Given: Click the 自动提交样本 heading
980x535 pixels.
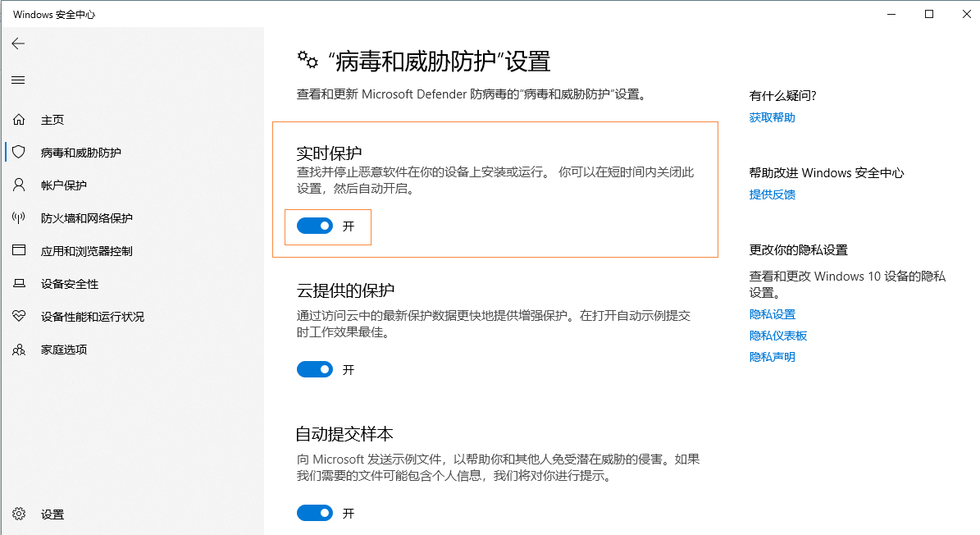Looking at the screenshot, I should [x=344, y=434].
